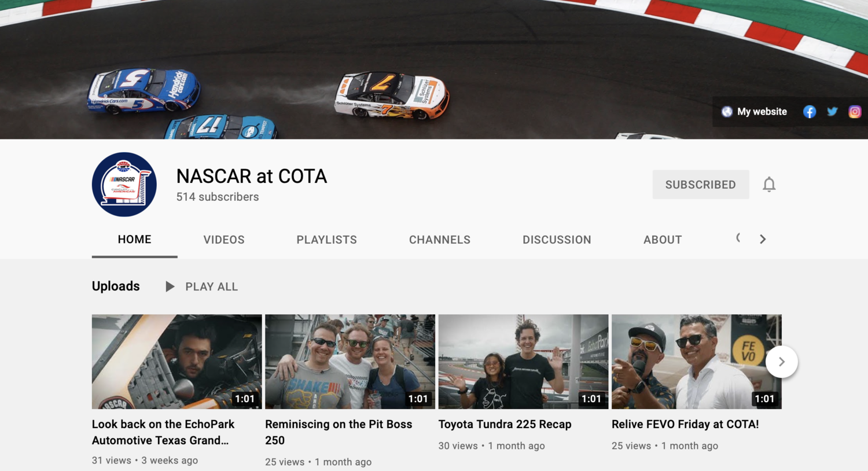Click the Play All triangle icon
This screenshot has width=868, height=471.
(x=170, y=286)
